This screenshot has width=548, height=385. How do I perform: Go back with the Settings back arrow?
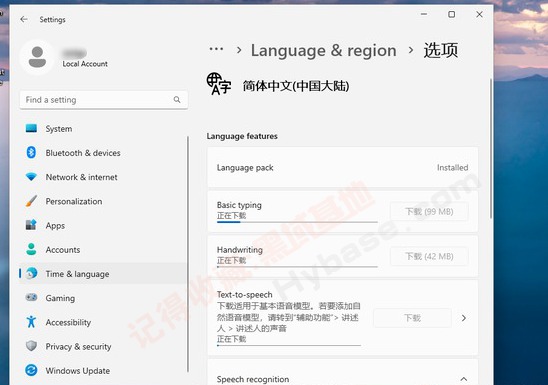pos(24,19)
